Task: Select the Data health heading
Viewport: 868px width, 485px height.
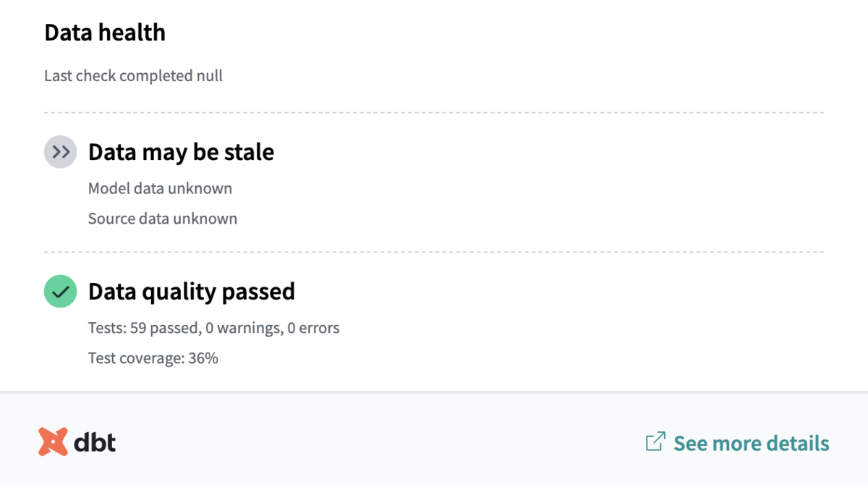Action: [105, 33]
